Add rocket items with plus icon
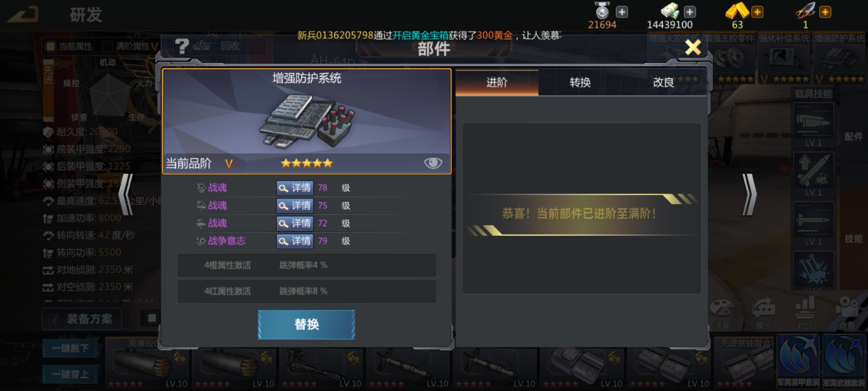The height and width of the screenshot is (391, 868). pos(825,12)
